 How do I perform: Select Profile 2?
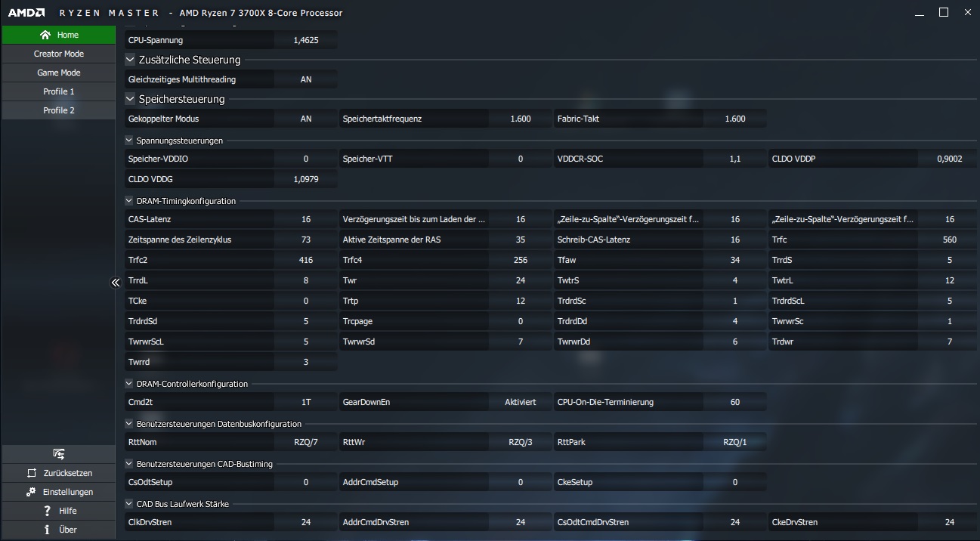pyautogui.click(x=58, y=110)
